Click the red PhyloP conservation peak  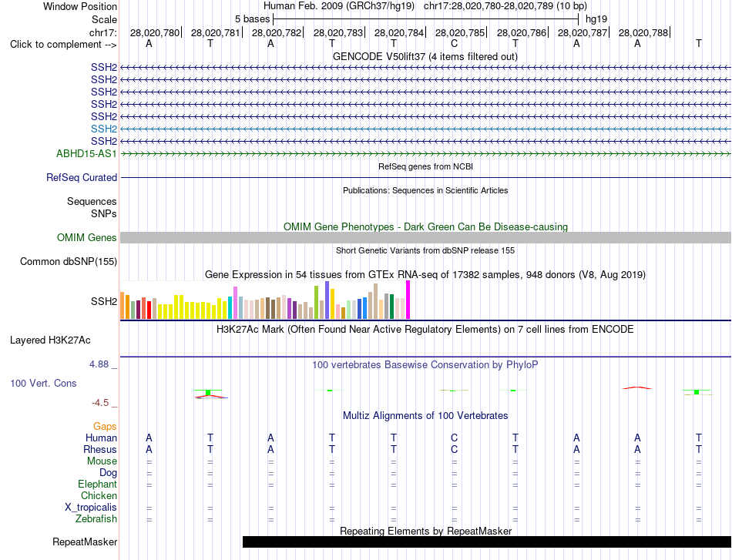[637, 387]
